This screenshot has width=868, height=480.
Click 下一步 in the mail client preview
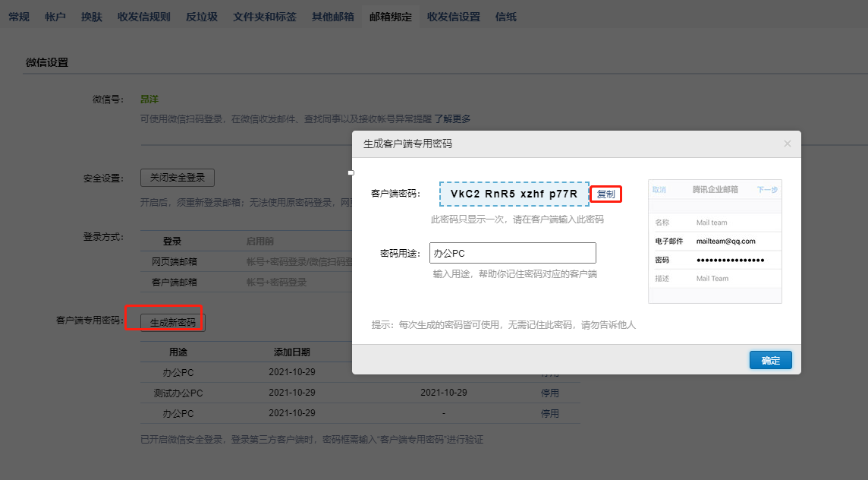click(x=767, y=189)
